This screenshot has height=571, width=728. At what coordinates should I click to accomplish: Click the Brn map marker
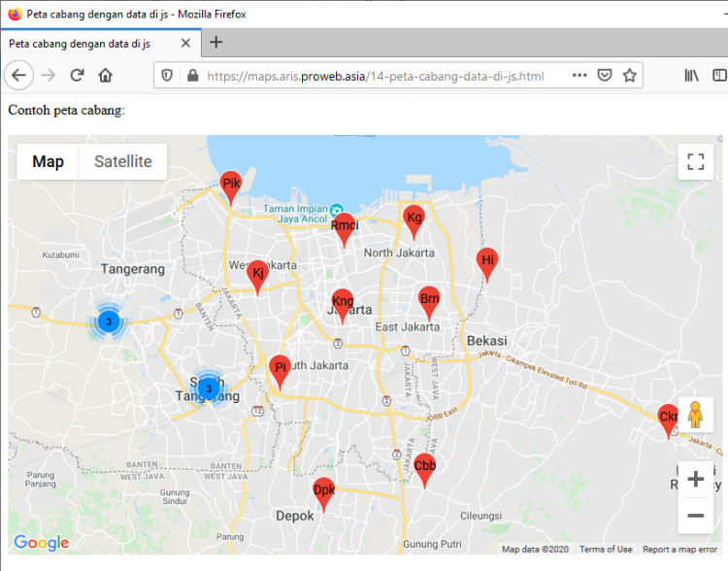pyautogui.click(x=429, y=303)
